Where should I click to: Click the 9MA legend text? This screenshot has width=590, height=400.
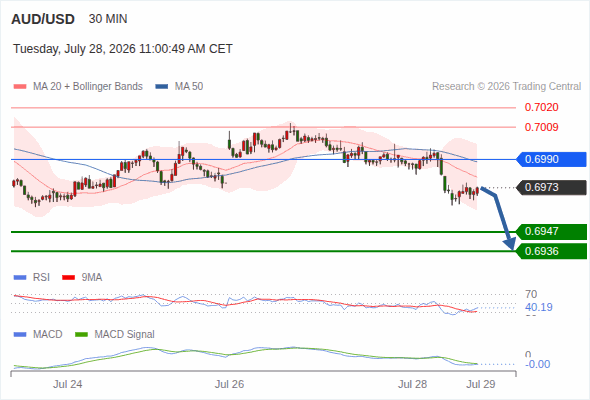pos(92,278)
